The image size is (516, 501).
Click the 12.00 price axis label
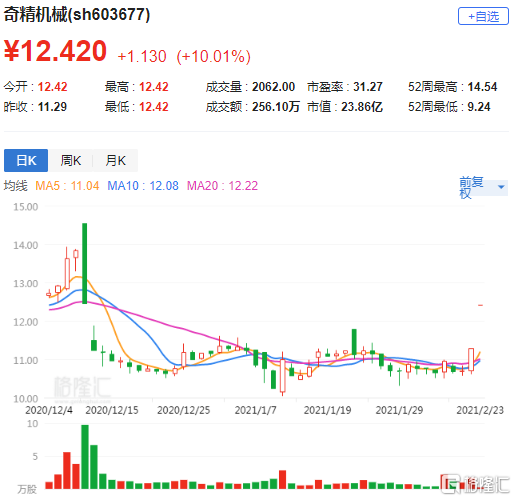pyautogui.click(x=26, y=322)
